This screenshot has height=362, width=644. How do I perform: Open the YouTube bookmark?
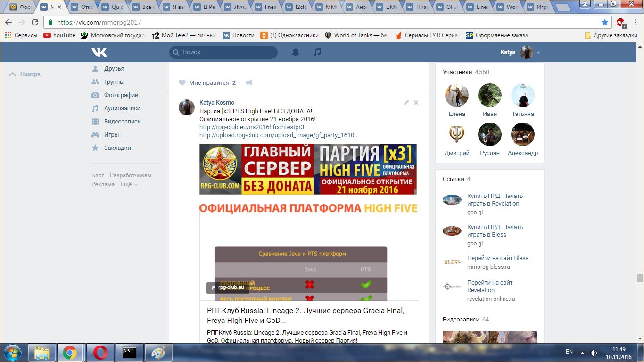pyautogui.click(x=59, y=35)
